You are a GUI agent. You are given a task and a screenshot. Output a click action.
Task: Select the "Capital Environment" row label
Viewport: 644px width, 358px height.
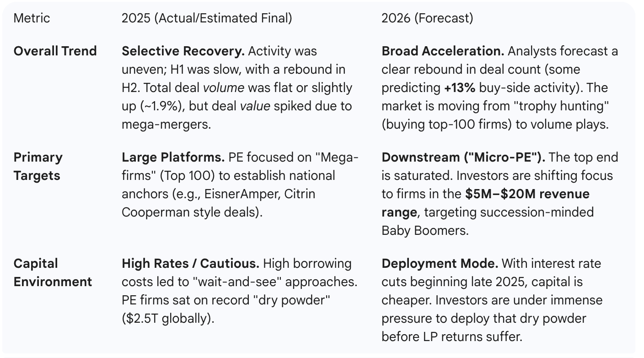coord(53,272)
